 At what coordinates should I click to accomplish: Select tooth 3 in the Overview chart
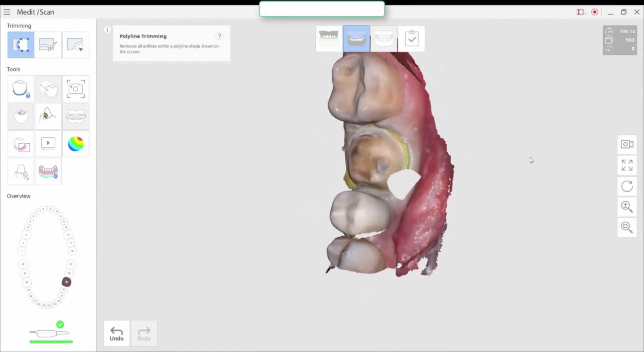click(x=26, y=235)
